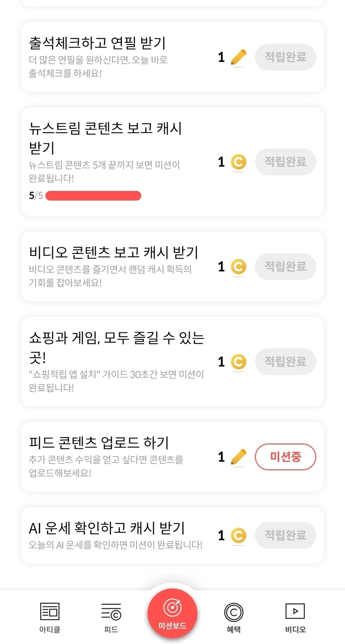Tap the coin icon in Newstream content mission
This screenshot has width=345, height=644.
coord(238,162)
